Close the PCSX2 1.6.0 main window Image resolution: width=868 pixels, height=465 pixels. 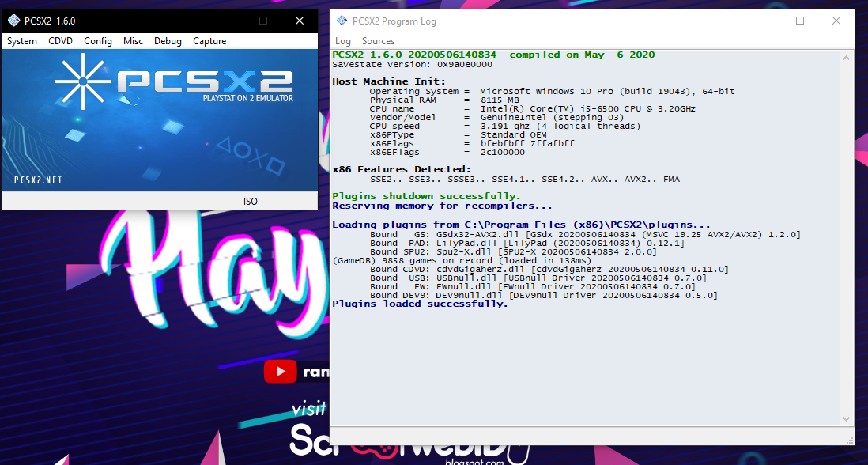pos(300,21)
